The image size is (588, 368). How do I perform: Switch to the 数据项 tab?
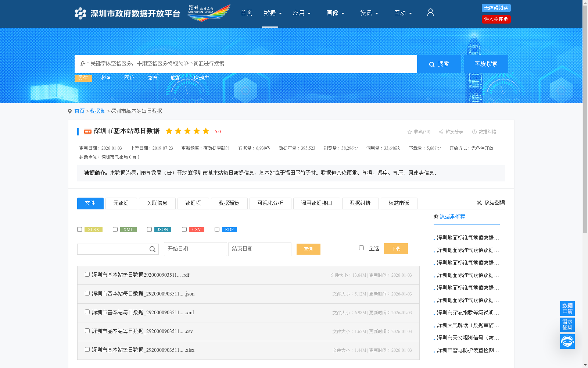coord(193,204)
